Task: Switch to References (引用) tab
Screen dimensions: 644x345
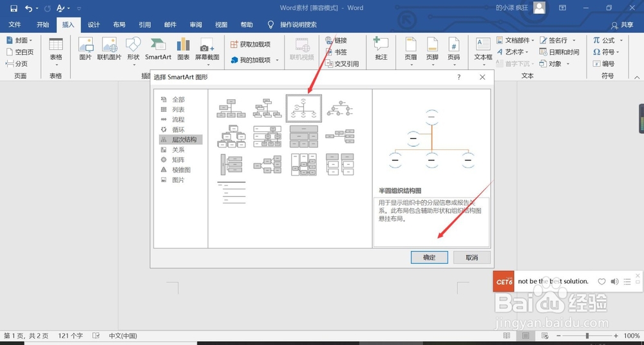Action: [x=144, y=24]
